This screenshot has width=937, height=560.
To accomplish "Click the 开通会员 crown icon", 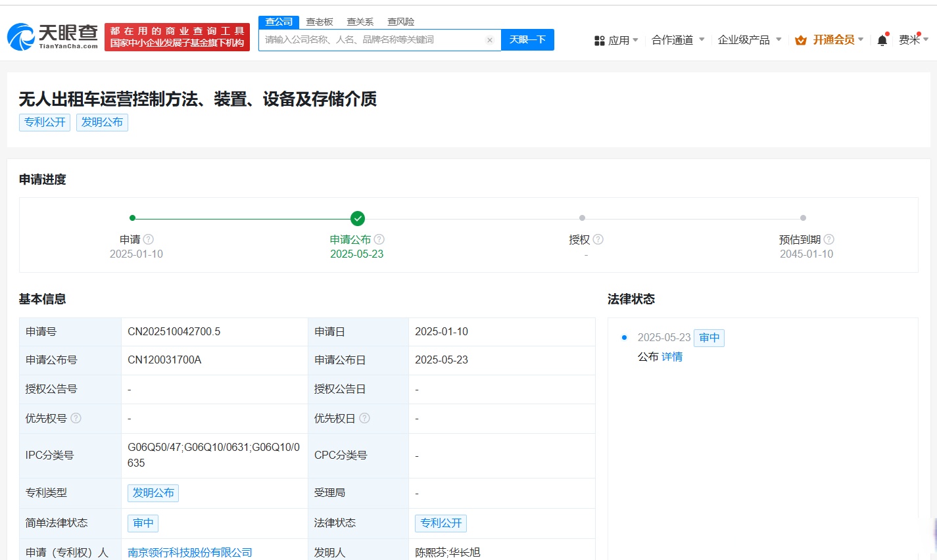I will (x=800, y=39).
